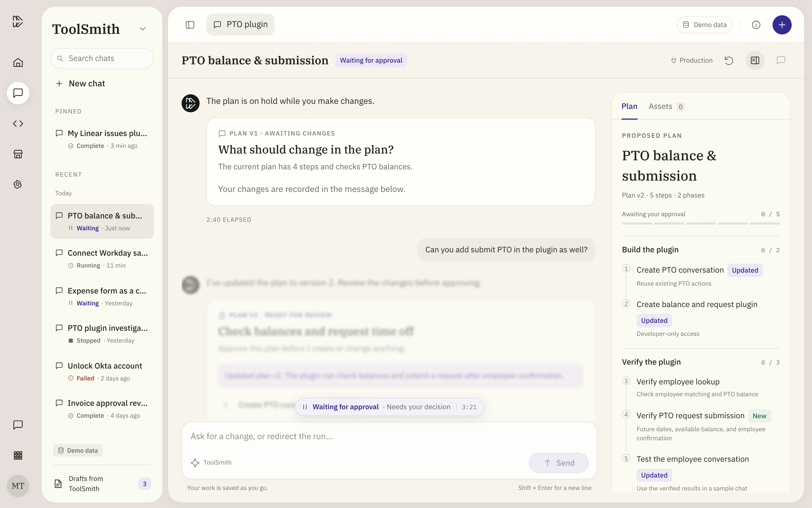This screenshot has height=508, width=812.
Task: Open the settings gear icon in left rail
Action: pos(18,185)
